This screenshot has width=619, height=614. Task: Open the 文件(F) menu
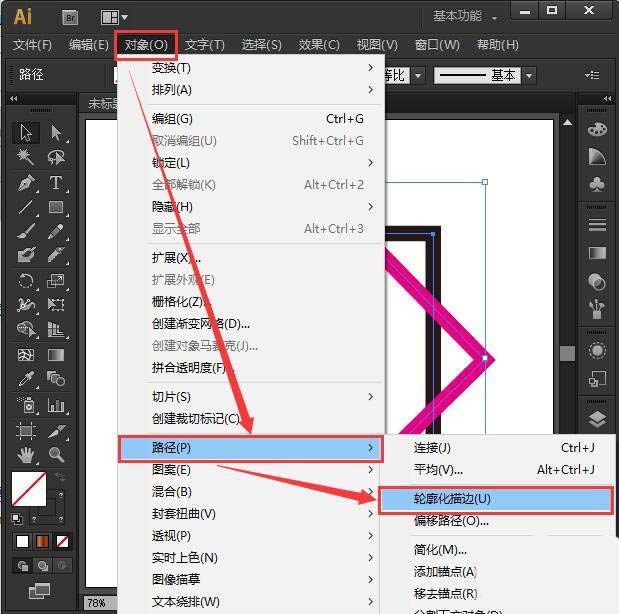click(x=32, y=45)
